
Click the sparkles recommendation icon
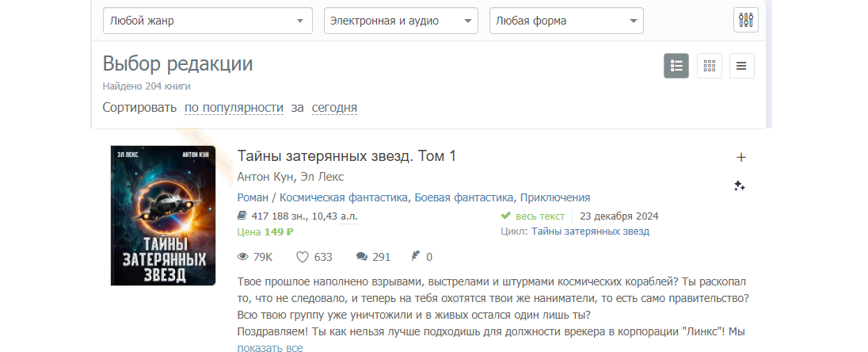739,186
